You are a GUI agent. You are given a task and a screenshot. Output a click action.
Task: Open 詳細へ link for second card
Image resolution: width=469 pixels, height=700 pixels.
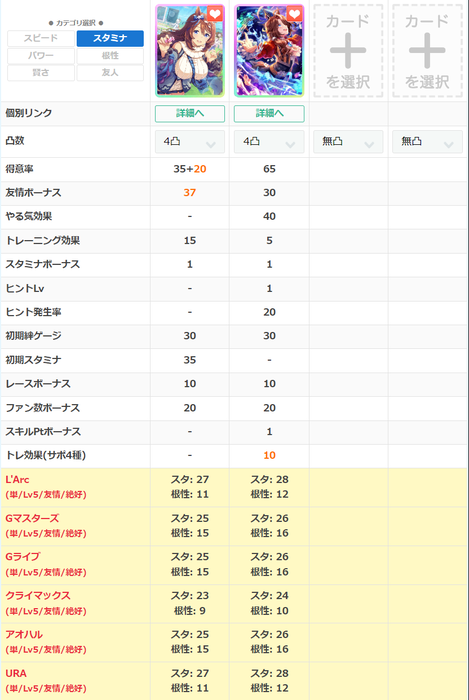[x=269, y=113]
